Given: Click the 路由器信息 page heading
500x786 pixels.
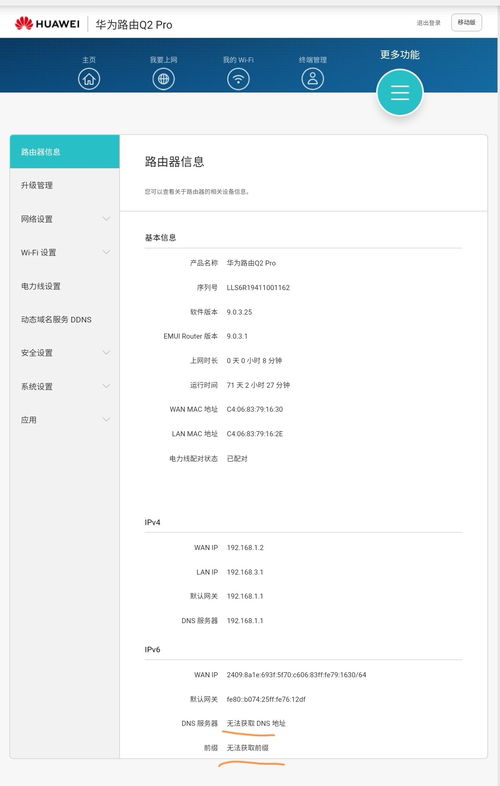Looking at the screenshot, I should [x=175, y=161].
